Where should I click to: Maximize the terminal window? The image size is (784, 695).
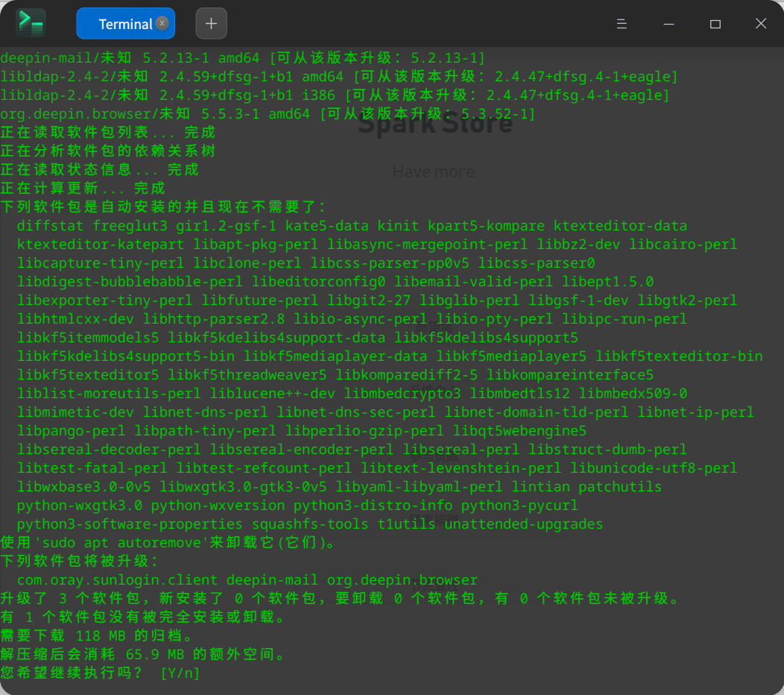coord(715,23)
